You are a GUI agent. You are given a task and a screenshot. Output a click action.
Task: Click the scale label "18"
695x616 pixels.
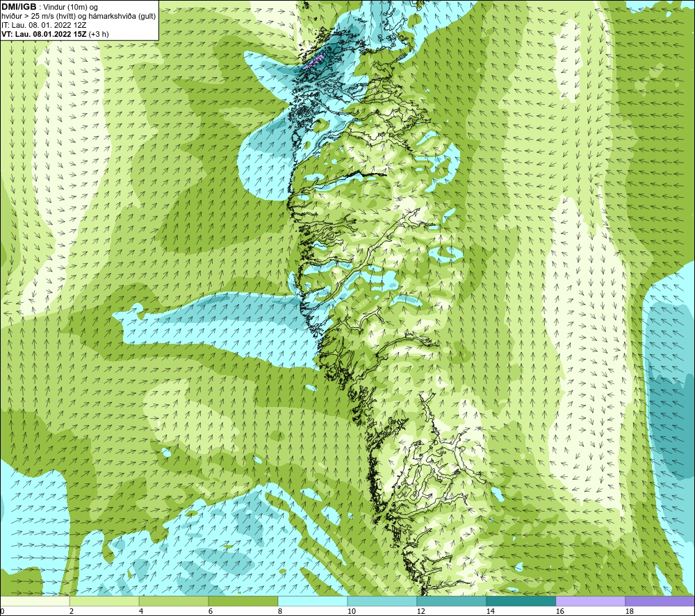click(x=629, y=612)
